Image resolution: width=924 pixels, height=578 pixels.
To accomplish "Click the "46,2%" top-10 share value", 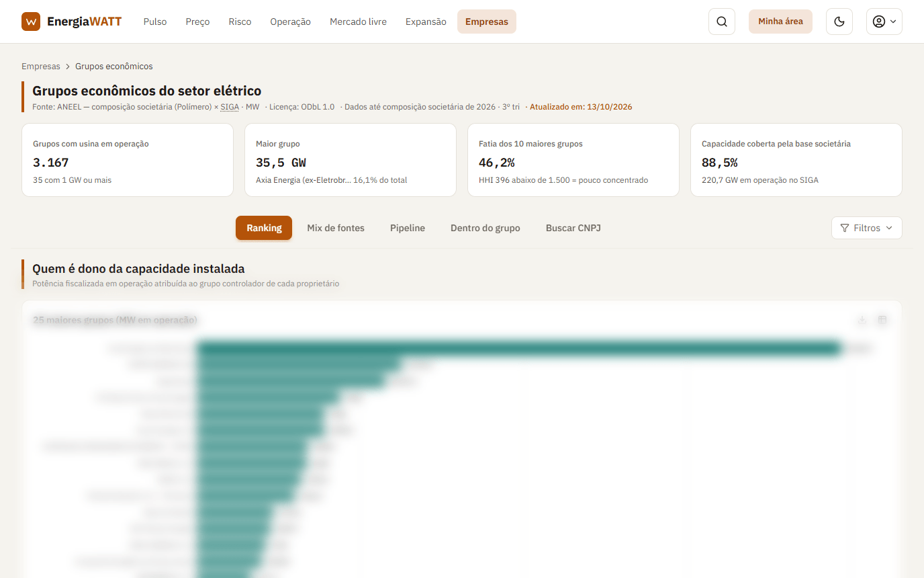I will click(497, 163).
